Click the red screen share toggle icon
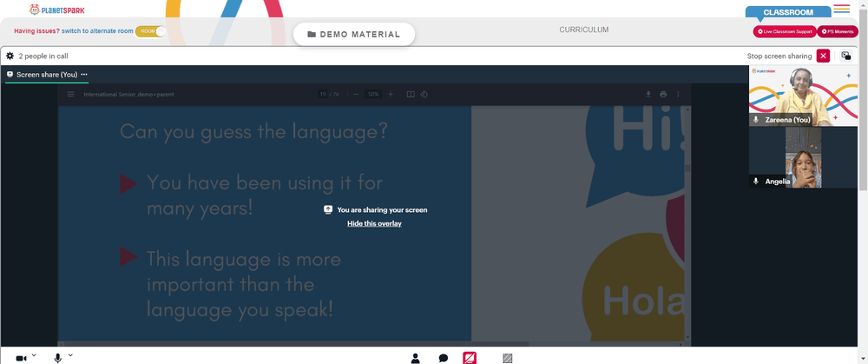The height and width of the screenshot is (364, 868). click(470, 358)
